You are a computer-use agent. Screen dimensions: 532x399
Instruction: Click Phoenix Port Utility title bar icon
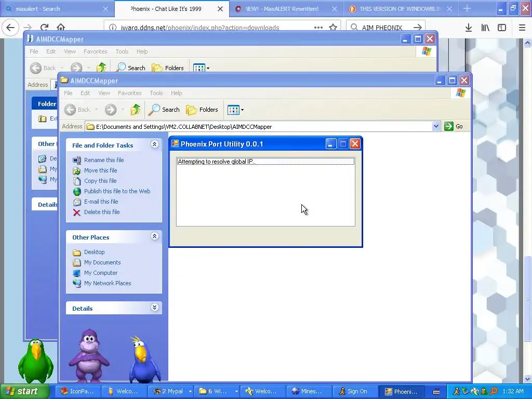pos(175,144)
